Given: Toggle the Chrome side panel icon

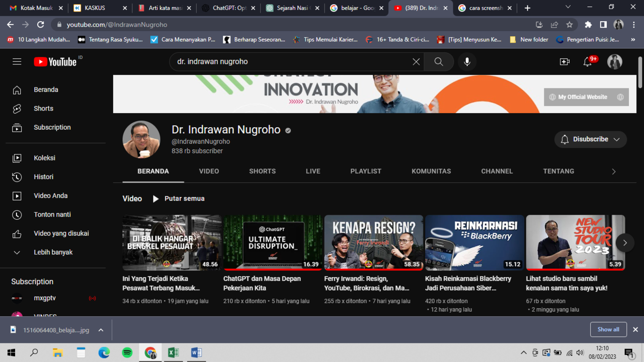Looking at the screenshot, I should (x=603, y=24).
